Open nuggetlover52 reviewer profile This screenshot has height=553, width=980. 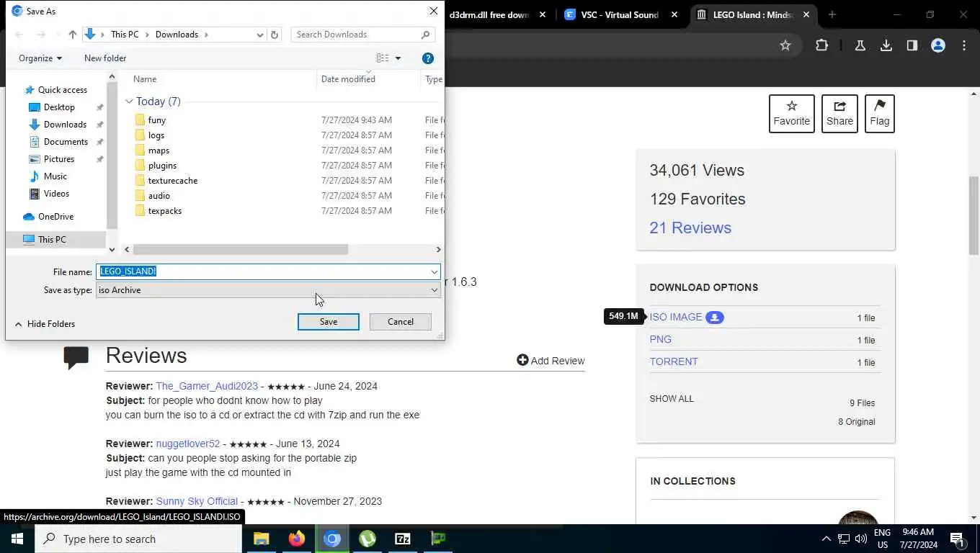tap(188, 444)
